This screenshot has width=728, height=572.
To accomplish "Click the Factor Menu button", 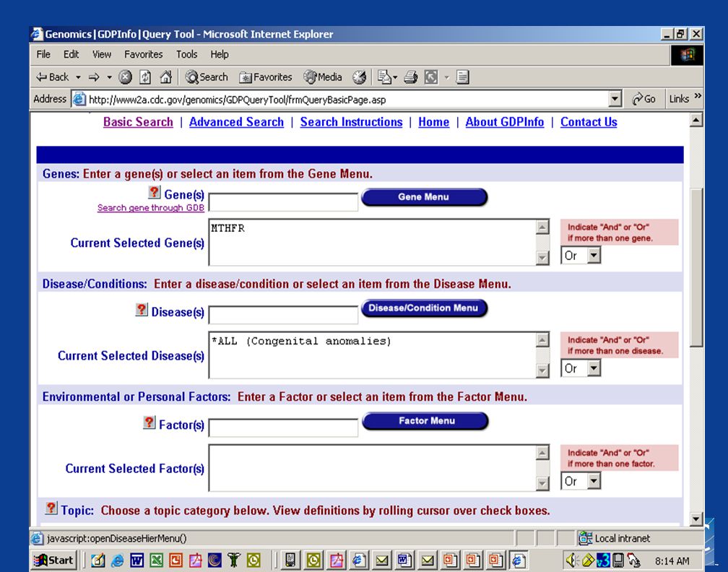I will [425, 421].
